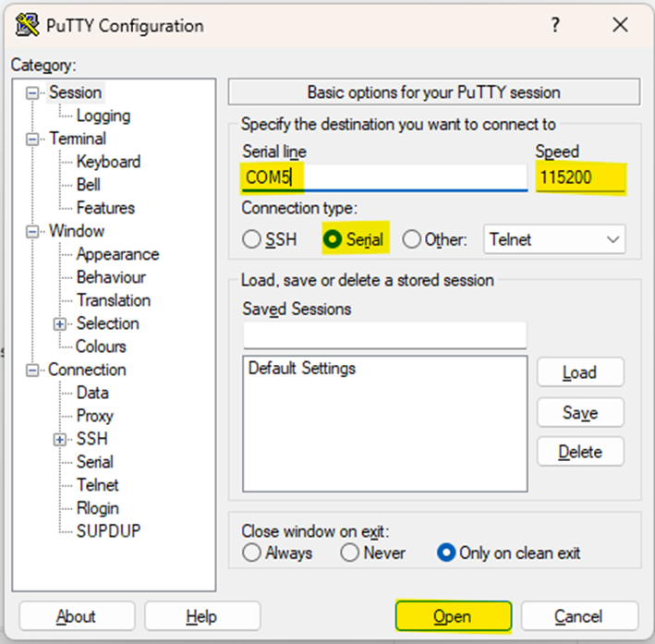Open the Rlogin category

point(98,508)
